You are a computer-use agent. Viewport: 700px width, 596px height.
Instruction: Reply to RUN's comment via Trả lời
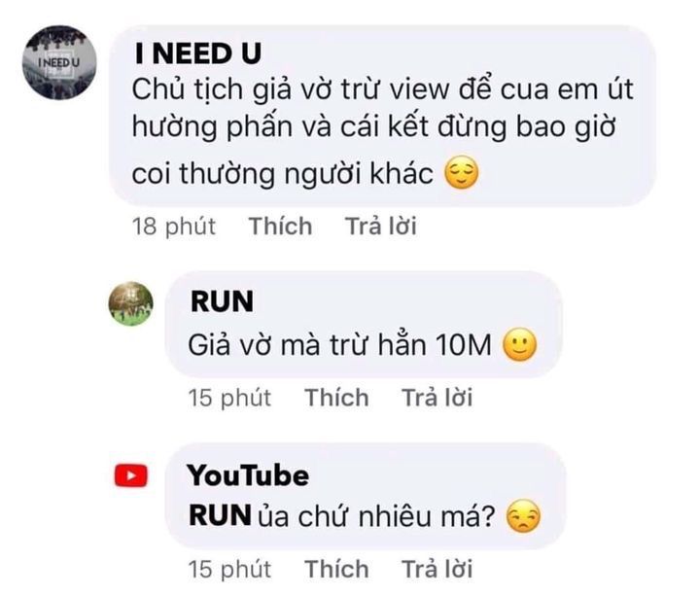(437, 398)
